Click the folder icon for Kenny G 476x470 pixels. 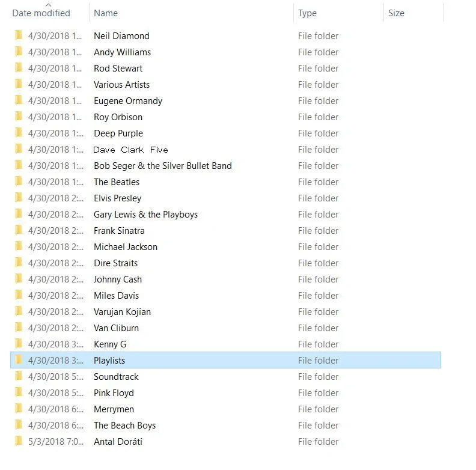pyautogui.click(x=19, y=343)
